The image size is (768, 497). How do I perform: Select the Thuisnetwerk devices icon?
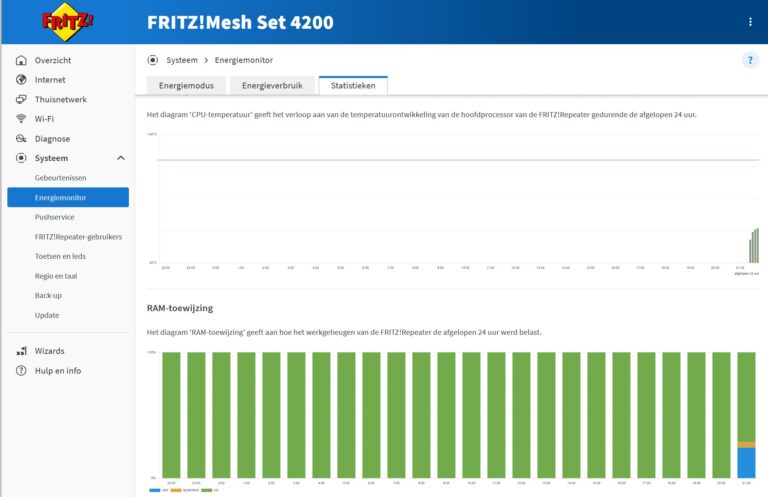click(21, 100)
